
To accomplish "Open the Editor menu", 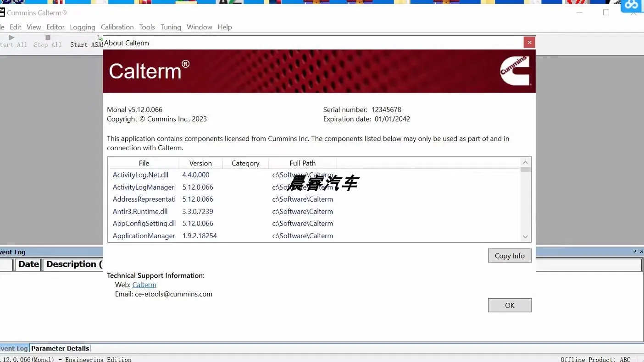I will click(x=56, y=27).
